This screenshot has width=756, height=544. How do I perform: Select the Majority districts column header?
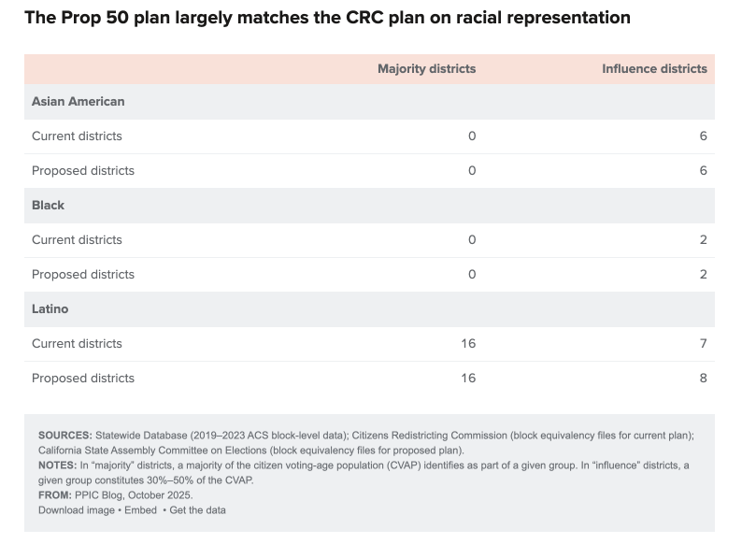[x=426, y=68]
